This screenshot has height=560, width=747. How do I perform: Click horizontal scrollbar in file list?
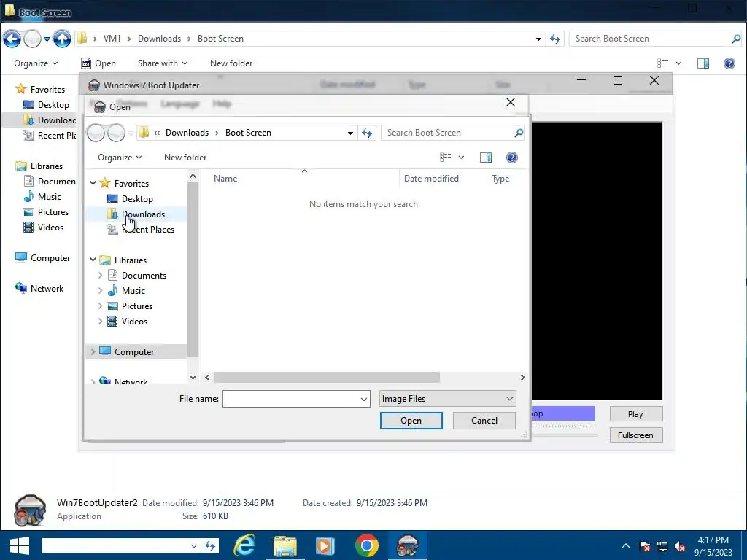tap(327, 377)
